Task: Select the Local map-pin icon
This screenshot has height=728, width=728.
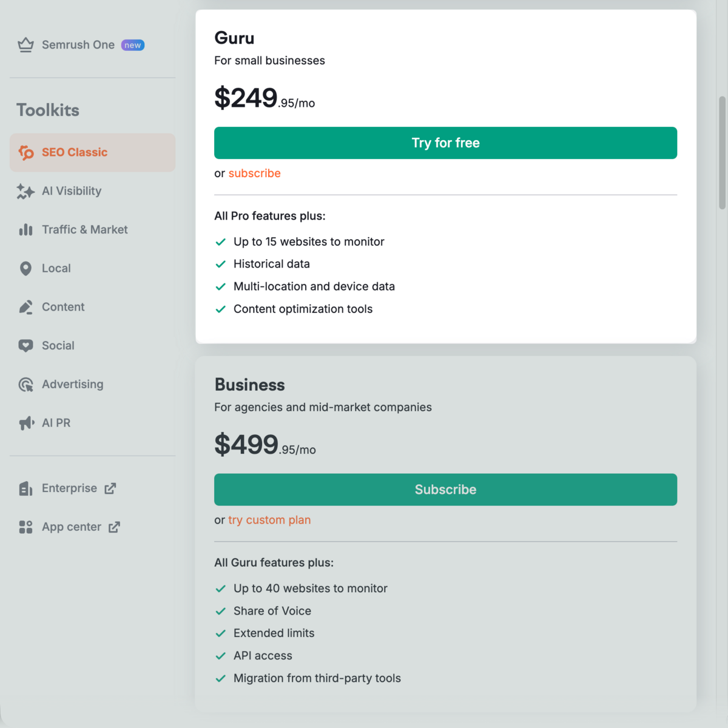Action: click(x=25, y=268)
